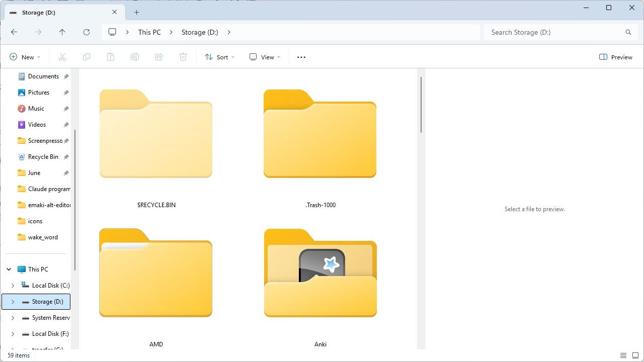Screen dimensions: 644x362
Task: Switch to large thumbnails view in status bar
Action: click(635, 355)
